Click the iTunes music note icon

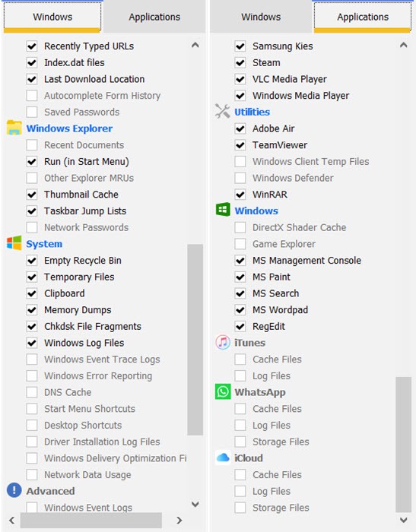coord(222,342)
